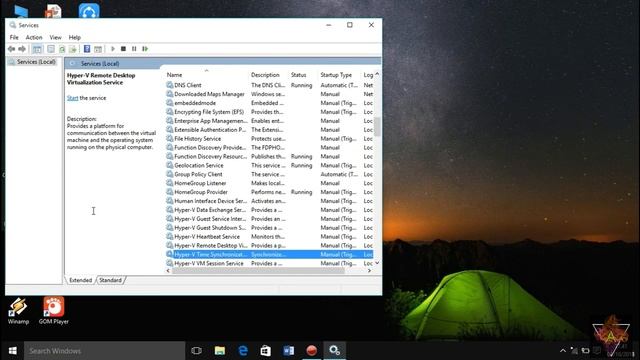
Task: Open Task View on taskbar
Action: pyautogui.click(x=196, y=351)
